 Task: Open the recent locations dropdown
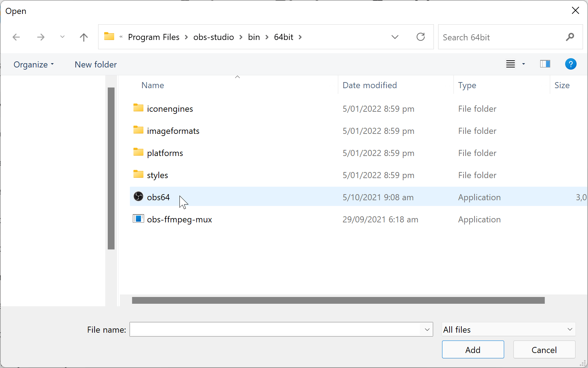click(x=62, y=37)
